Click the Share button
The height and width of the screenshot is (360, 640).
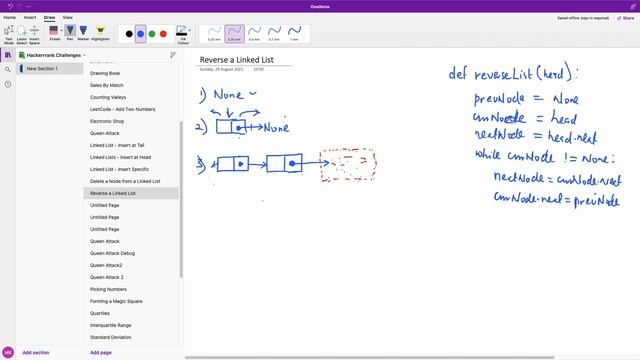626,18
